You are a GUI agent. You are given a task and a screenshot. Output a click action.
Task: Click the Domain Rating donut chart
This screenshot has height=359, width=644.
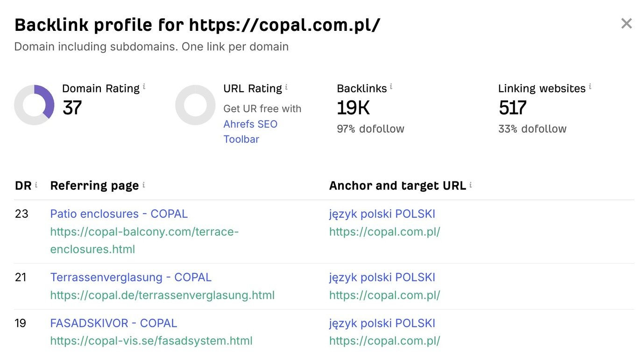[34, 105]
